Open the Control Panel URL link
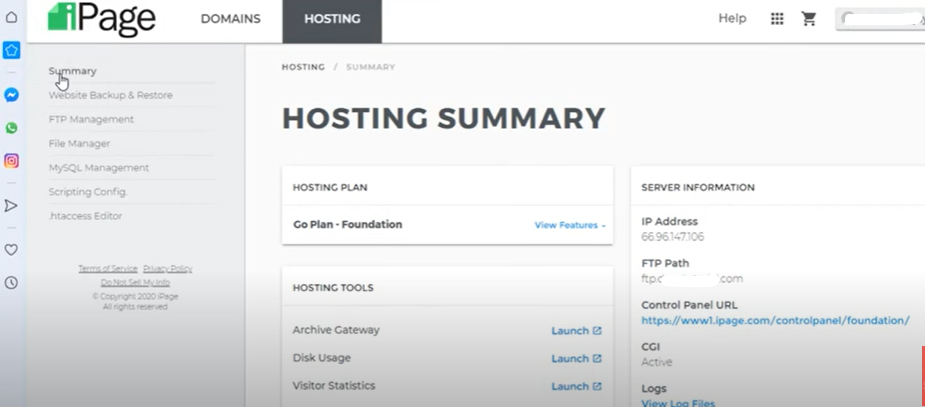Viewport: 925px width, 407px height. click(775, 321)
